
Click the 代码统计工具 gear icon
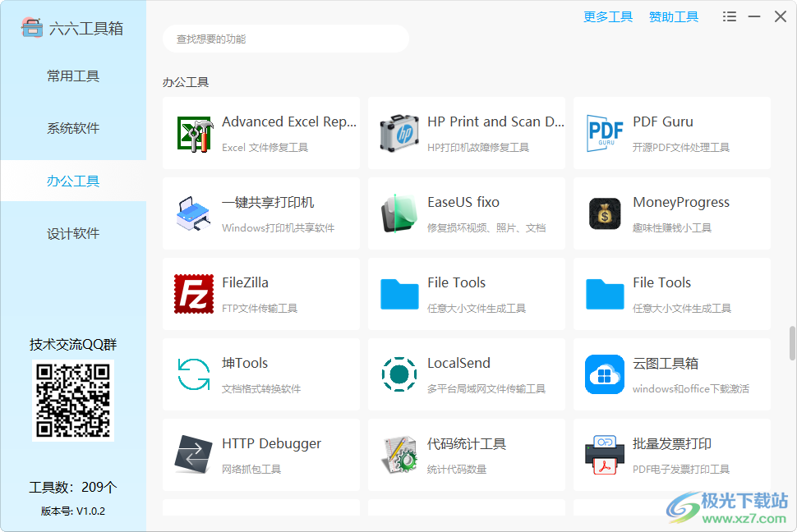pos(399,455)
